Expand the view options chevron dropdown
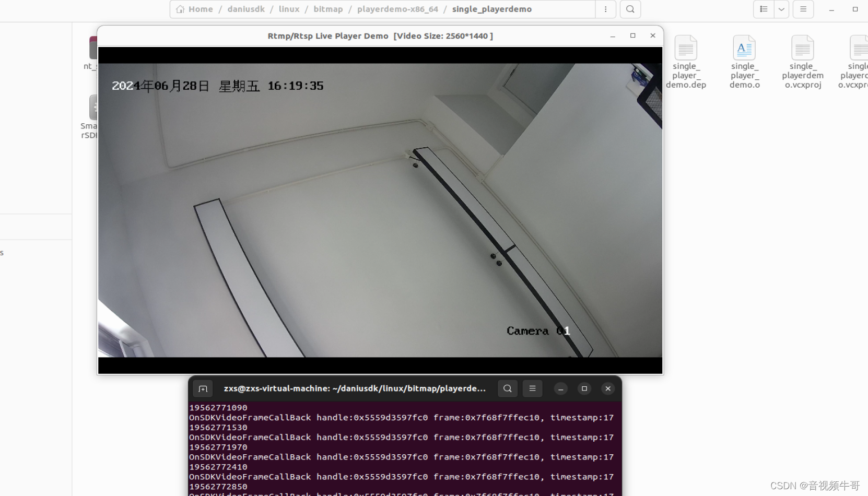Viewport: 868px width, 496px height. [x=781, y=9]
